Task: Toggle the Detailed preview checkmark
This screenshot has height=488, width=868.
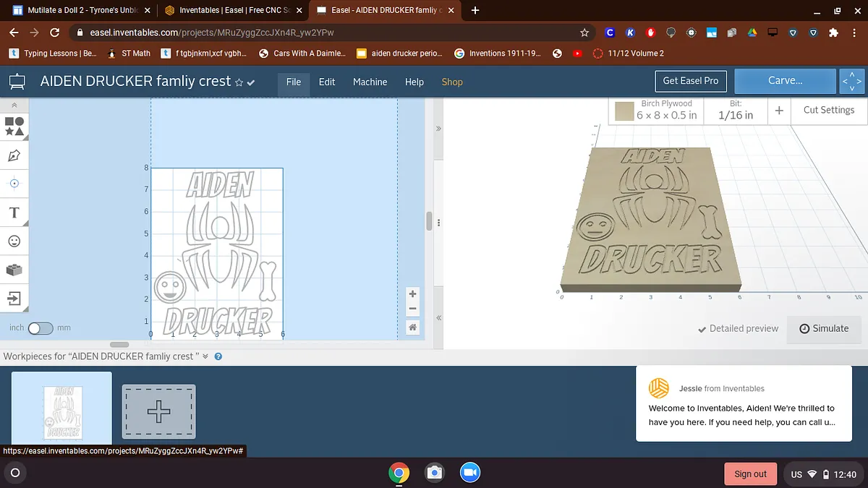Action: pos(702,328)
